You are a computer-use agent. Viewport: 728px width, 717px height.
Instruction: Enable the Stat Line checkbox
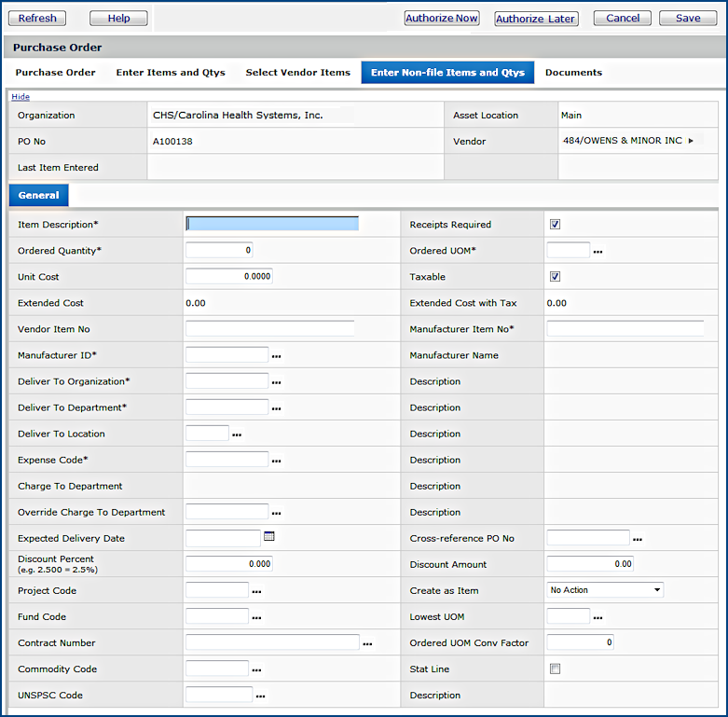tap(555, 669)
